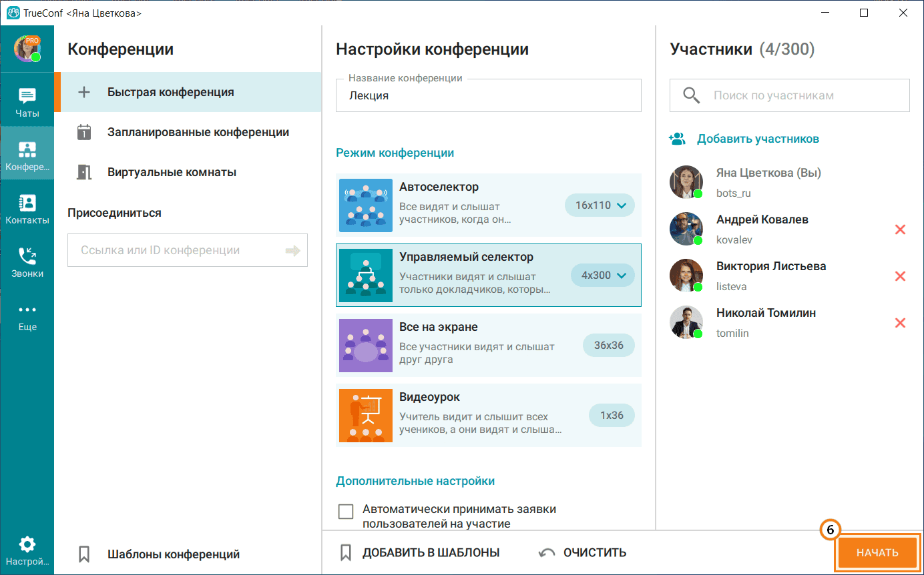
Task: Click the 1x36 badge for Видеоурок
Action: click(612, 416)
